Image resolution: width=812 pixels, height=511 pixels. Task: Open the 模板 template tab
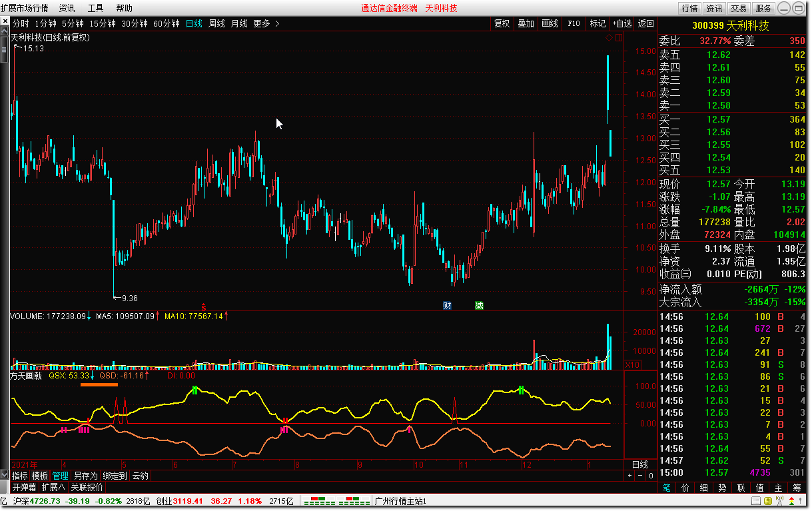40,476
